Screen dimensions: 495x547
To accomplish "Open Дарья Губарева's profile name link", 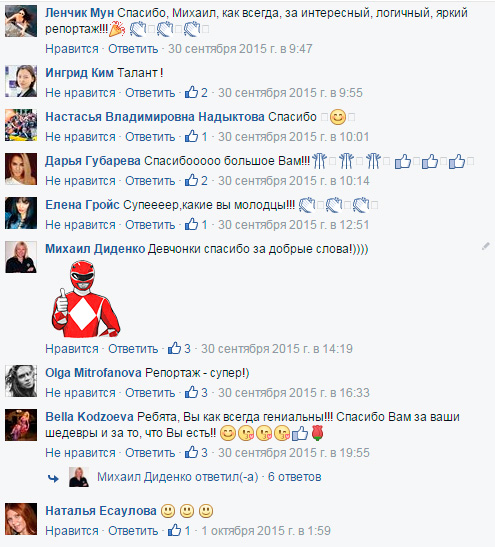I will click(93, 160).
